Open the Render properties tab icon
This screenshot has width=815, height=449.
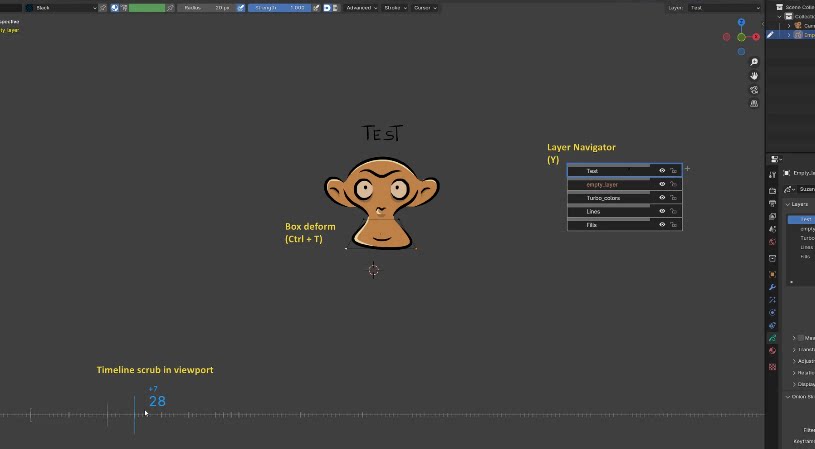click(772, 191)
